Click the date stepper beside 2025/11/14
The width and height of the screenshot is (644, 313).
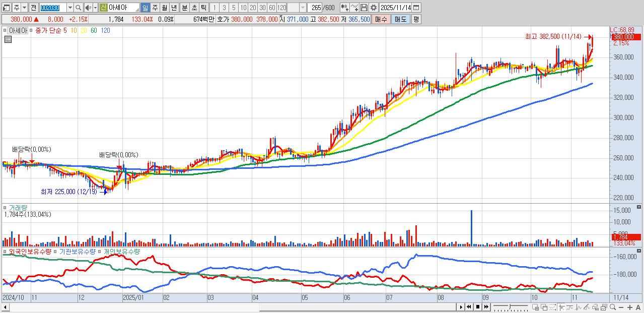pyautogui.click(x=417, y=8)
